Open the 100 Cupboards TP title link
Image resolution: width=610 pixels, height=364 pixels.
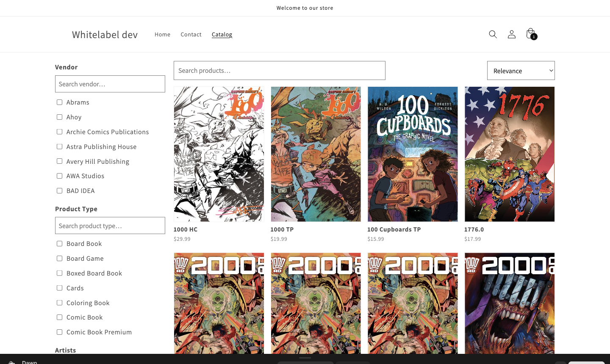[394, 229]
